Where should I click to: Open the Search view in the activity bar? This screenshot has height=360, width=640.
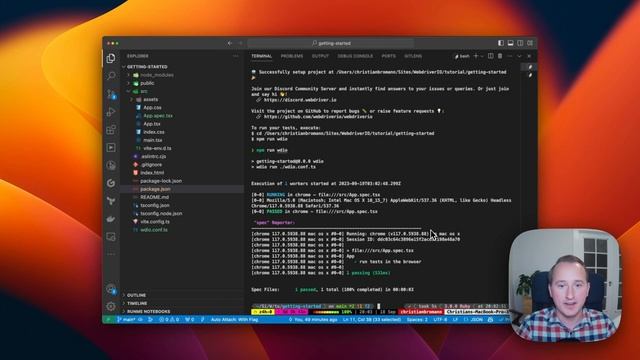tap(111, 76)
